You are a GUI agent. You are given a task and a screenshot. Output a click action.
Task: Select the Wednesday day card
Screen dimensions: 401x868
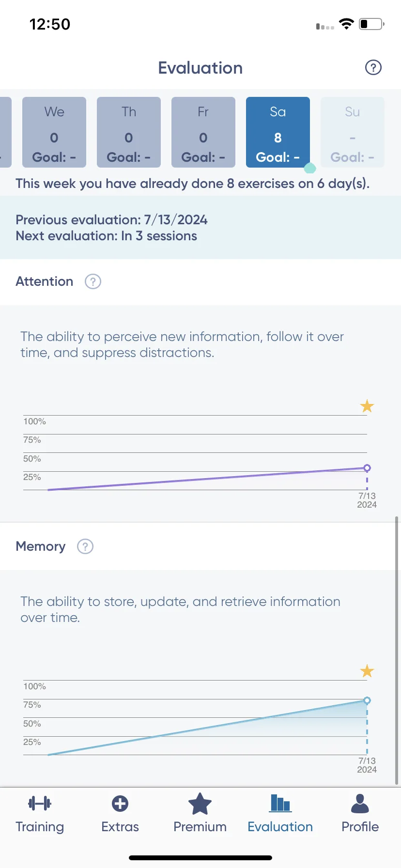[x=54, y=132]
